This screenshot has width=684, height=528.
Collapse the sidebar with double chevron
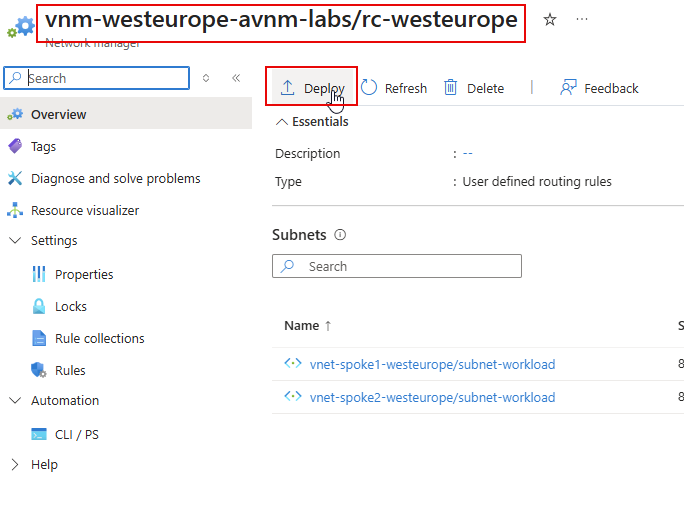[236, 78]
